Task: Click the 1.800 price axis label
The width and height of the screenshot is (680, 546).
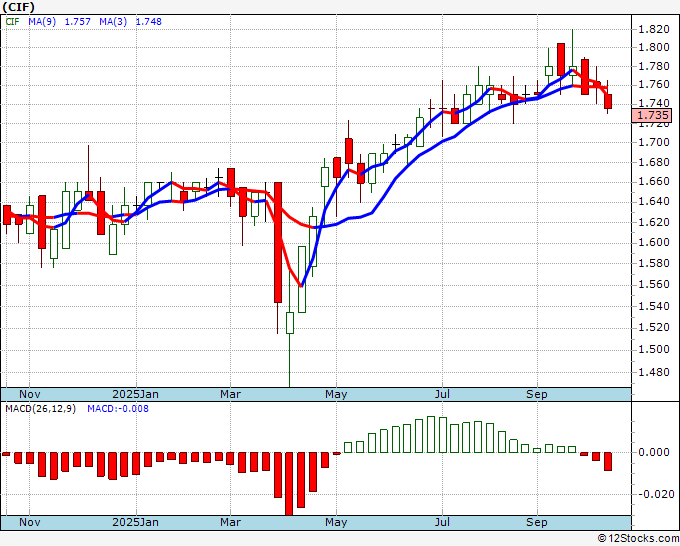Action: click(654, 47)
